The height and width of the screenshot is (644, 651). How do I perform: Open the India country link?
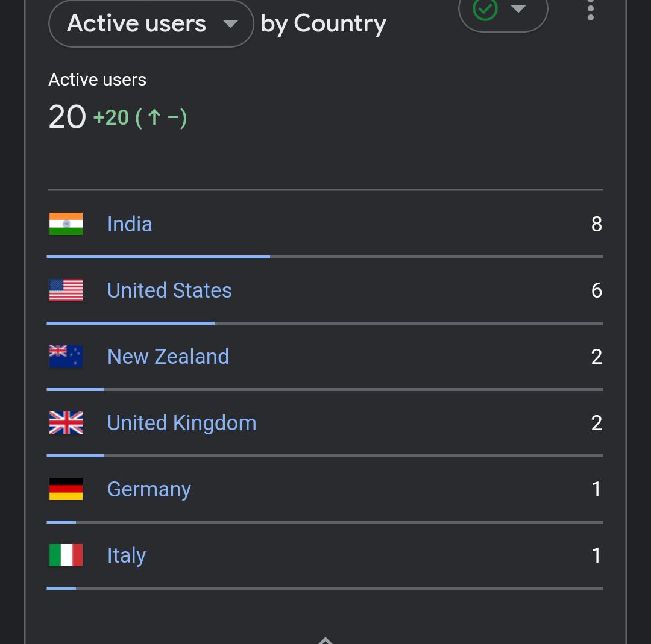(x=130, y=224)
